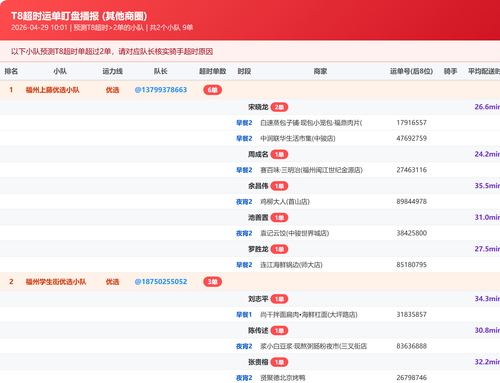This screenshot has width=500, height=383.
Task: Click the 超时单数 column header
Action: tap(213, 71)
